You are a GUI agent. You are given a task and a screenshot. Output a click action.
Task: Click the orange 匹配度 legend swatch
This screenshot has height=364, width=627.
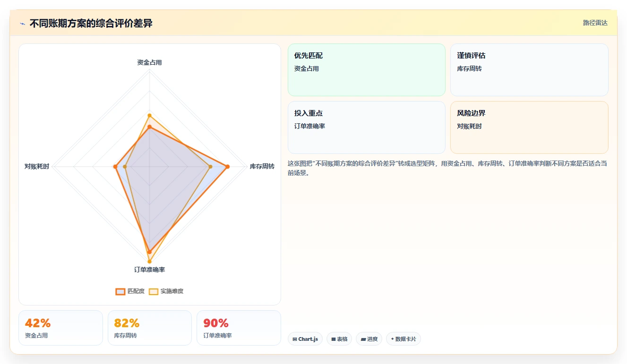pos(120,291)
